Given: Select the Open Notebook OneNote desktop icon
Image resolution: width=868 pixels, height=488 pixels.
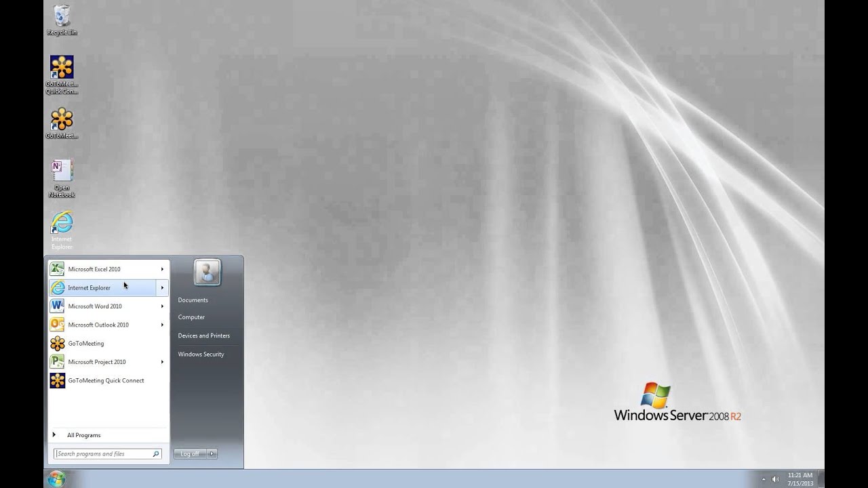Looking at the screenshot, I should [x=62, y=178].
